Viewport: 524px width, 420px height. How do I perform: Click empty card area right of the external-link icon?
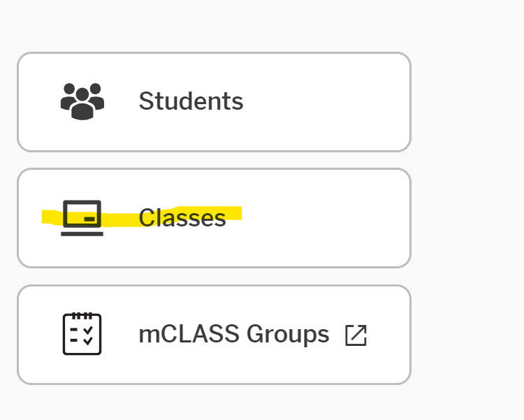pyautogui.click(x=388, y=335)
